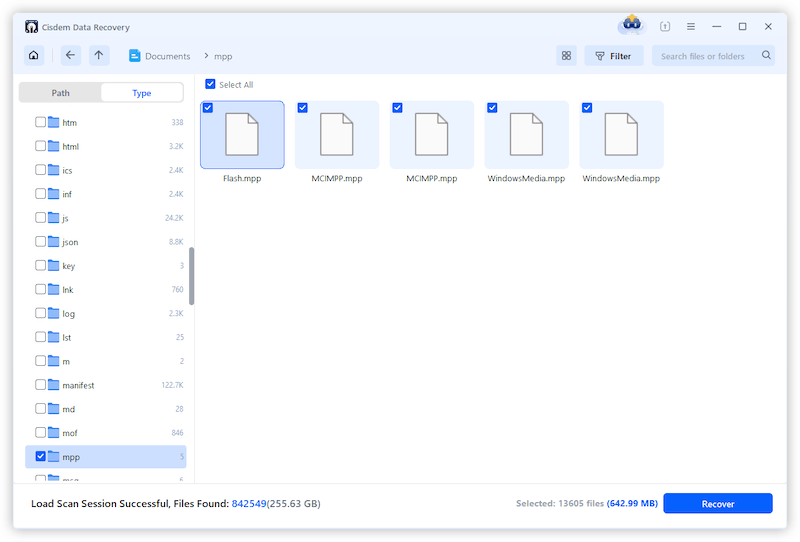Viewport: 800px width, 542px height.
Task: Open the log folder icon in tree
Action: pos(54,313)
